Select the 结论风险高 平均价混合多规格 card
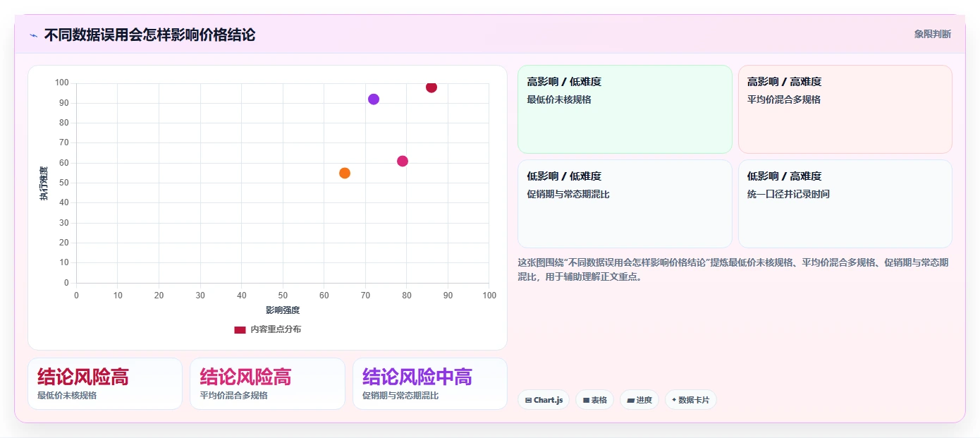This screenshot has width=980, height=438. point(267,384)
